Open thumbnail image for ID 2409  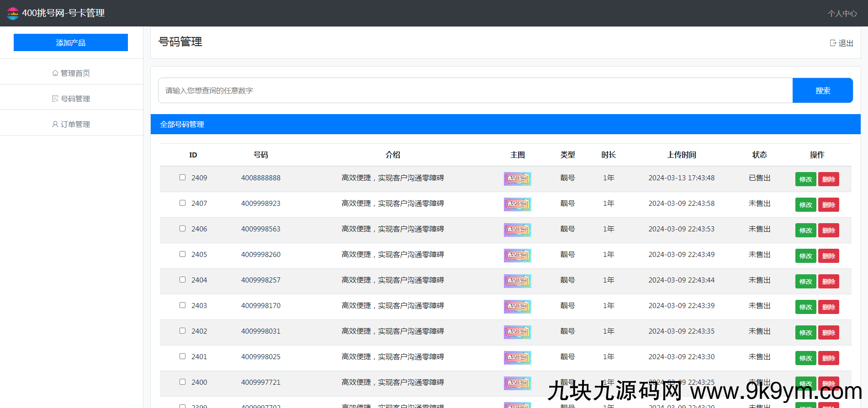pyautogui.click(x=517, y=178)
